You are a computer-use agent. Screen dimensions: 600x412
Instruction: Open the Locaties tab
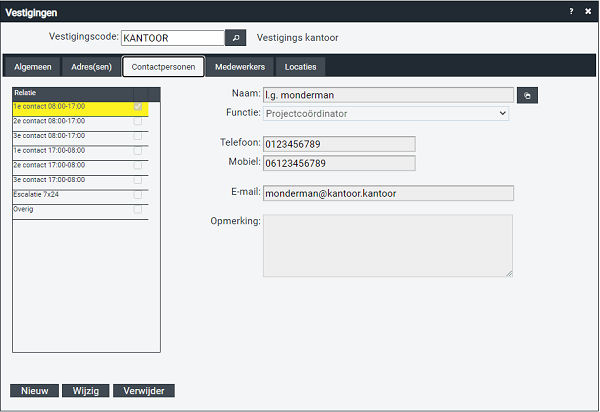(300, 67)
